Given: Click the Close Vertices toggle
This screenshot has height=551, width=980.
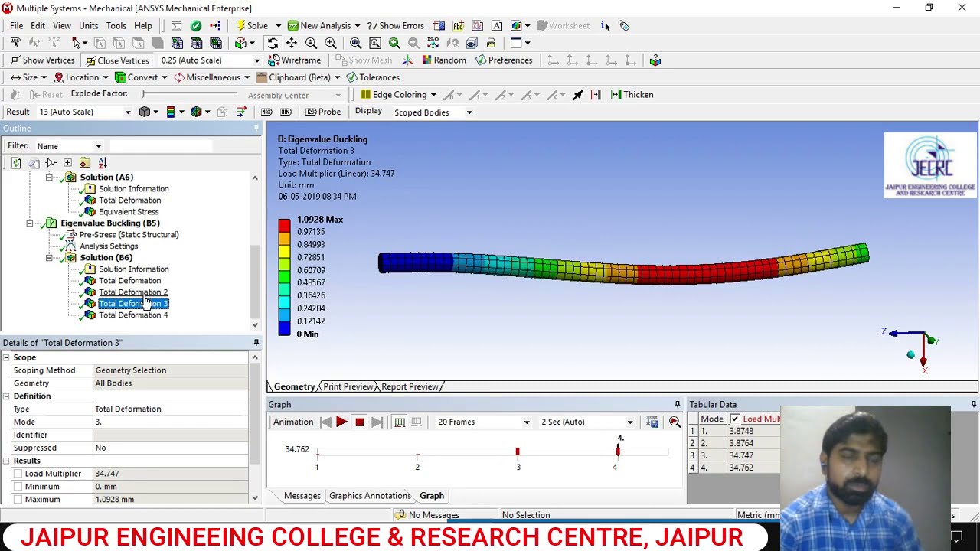Looking at the screenshot, I should (117, 60).
